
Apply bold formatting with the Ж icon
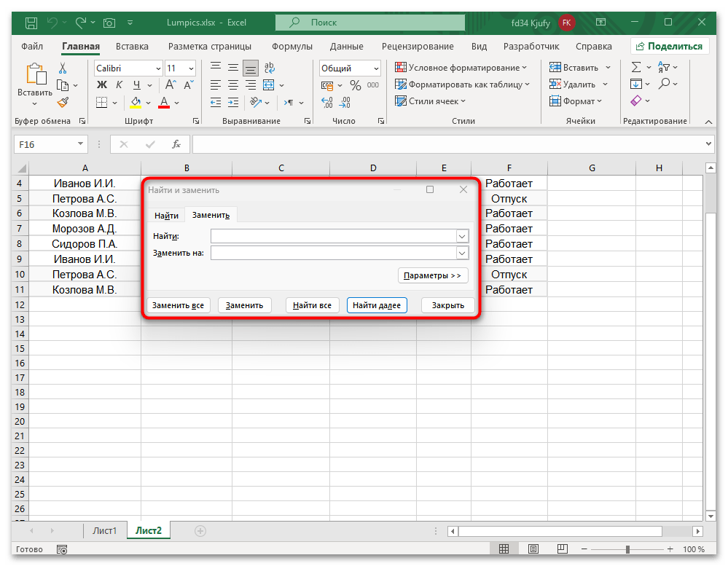point(101,84)
